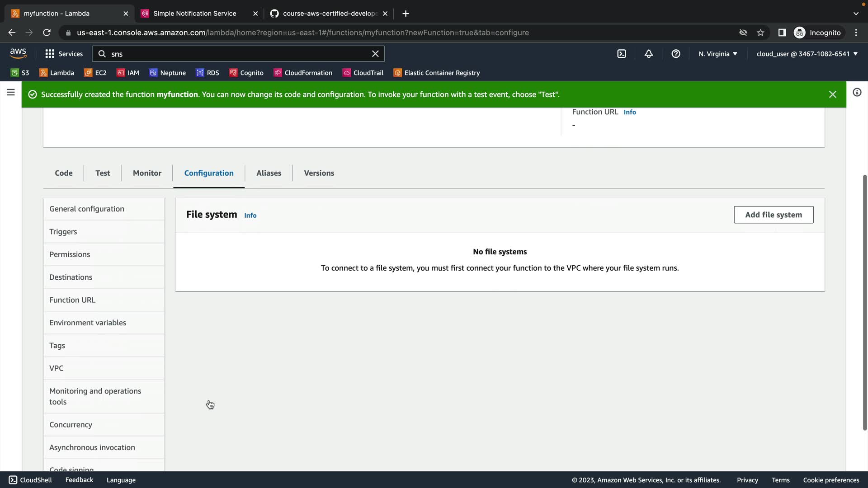Select Environment variables in configuration sidebar
Image resolution: width=868 pixels, height=488 pixels.
88,323
